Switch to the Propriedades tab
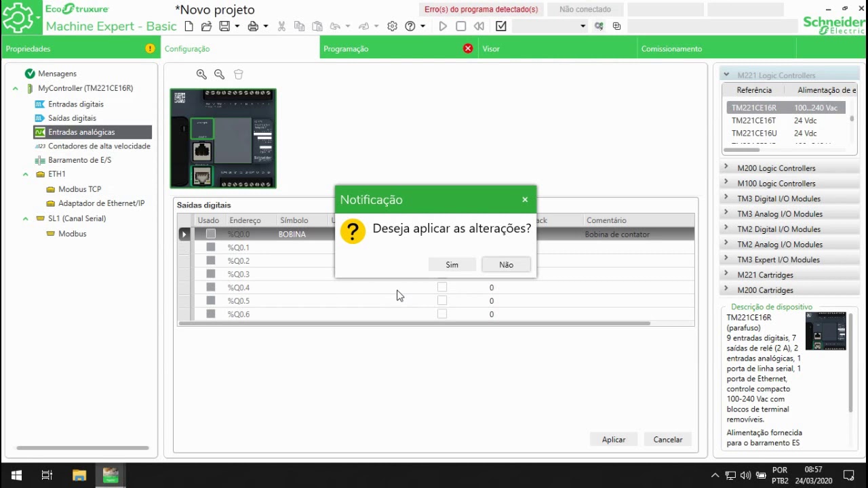 [x=79, y=49]
